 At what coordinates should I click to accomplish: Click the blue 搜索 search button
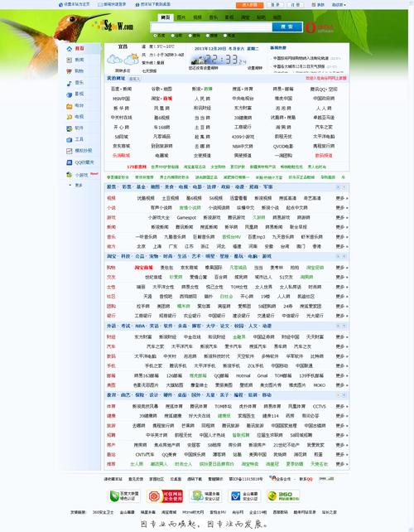point(287,27)
